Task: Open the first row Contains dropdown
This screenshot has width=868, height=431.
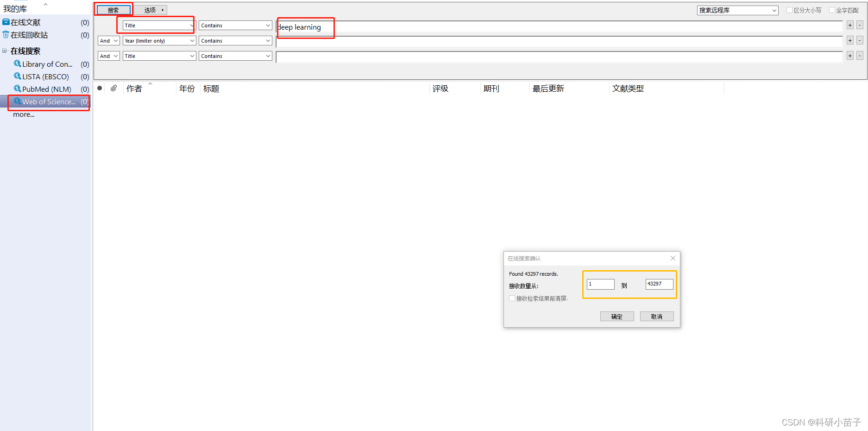Action: [x=235, y=25]
